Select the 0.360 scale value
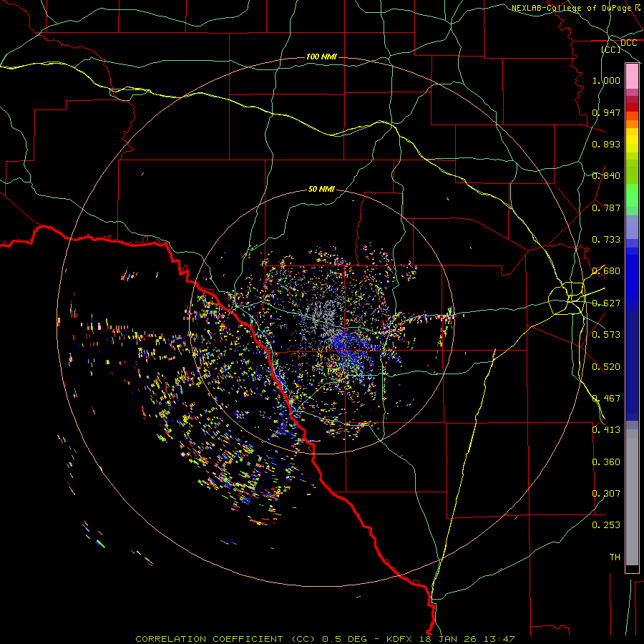The width and height of the screenshot is (644, 644). (x=606, y=462)
